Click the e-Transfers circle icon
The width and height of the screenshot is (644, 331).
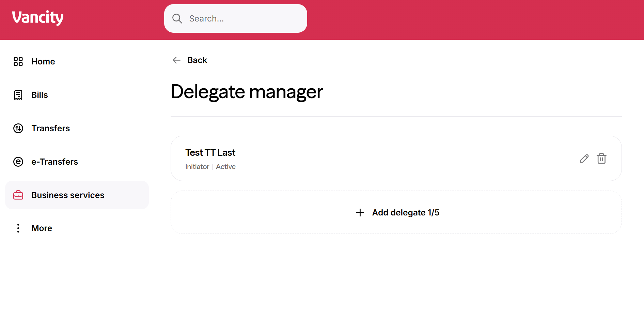pyautogui.click(x=18, y=162)
